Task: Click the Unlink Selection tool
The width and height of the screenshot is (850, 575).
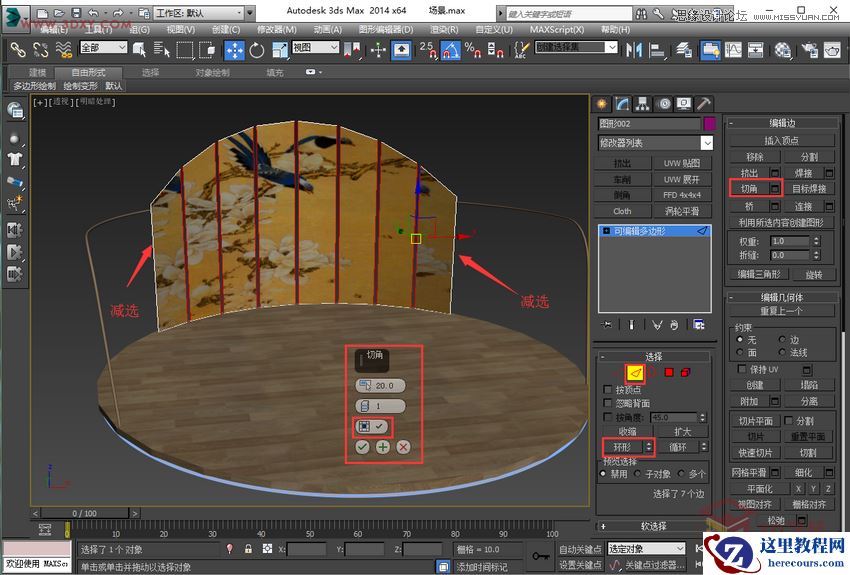Action: pos(41,50)
